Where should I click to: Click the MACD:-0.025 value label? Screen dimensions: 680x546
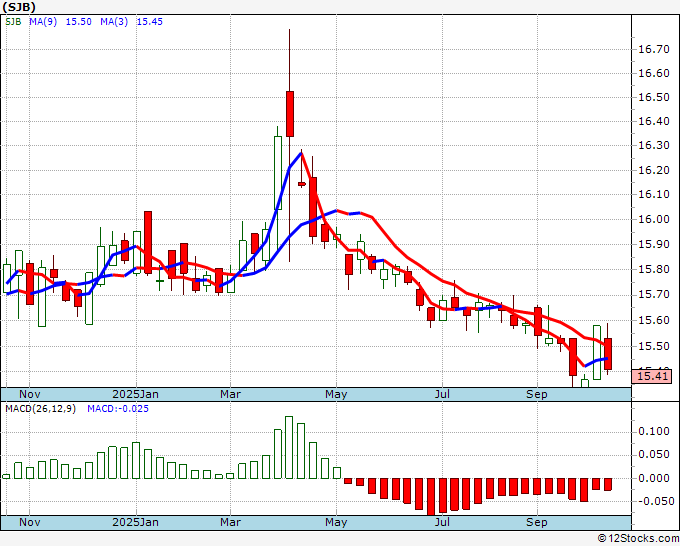(x=117, y=409)
